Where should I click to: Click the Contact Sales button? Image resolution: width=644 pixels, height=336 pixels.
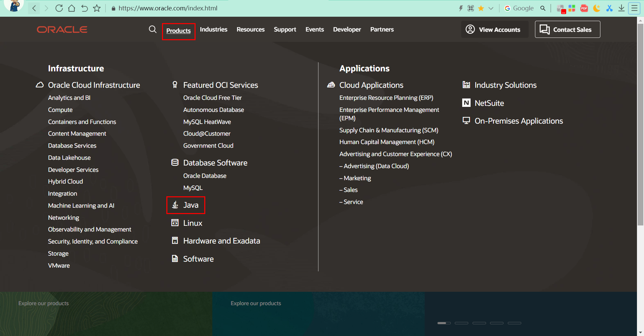(568, 29)
